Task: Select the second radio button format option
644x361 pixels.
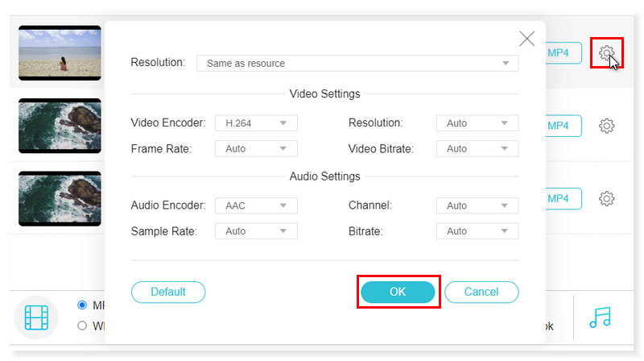Action: click(82, 326)
